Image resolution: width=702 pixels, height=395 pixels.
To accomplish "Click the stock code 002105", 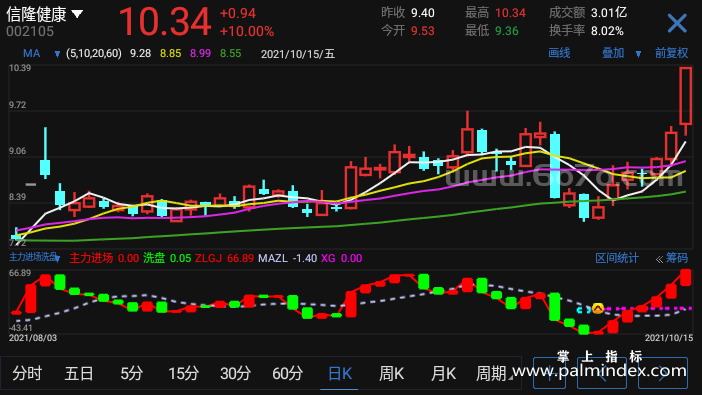I will (30, 31).
